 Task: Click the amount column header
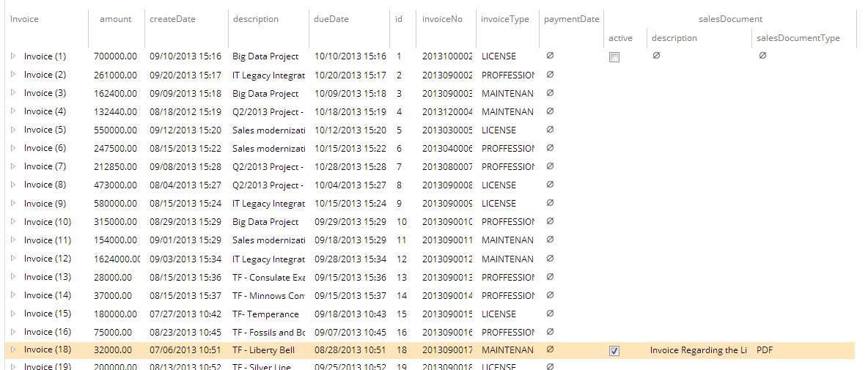(115, 19)
